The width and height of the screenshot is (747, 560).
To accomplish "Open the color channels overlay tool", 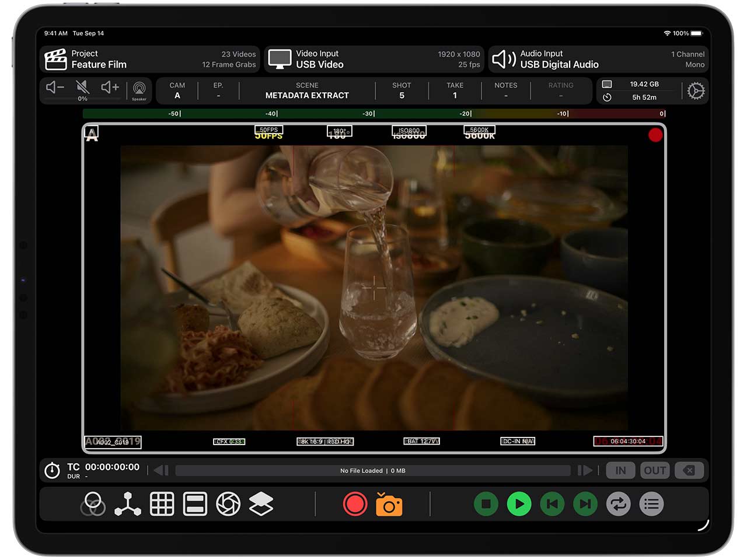I will 95,504.
